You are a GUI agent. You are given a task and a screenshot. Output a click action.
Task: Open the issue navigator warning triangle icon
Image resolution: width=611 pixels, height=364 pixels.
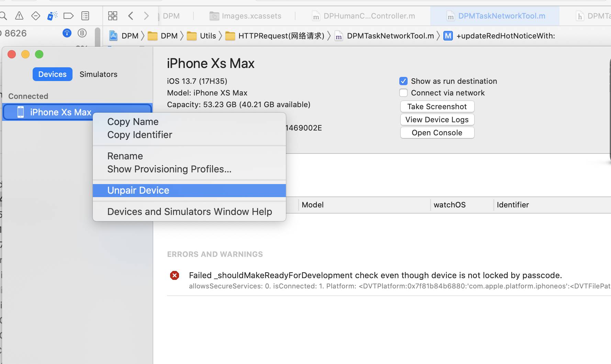19,16
